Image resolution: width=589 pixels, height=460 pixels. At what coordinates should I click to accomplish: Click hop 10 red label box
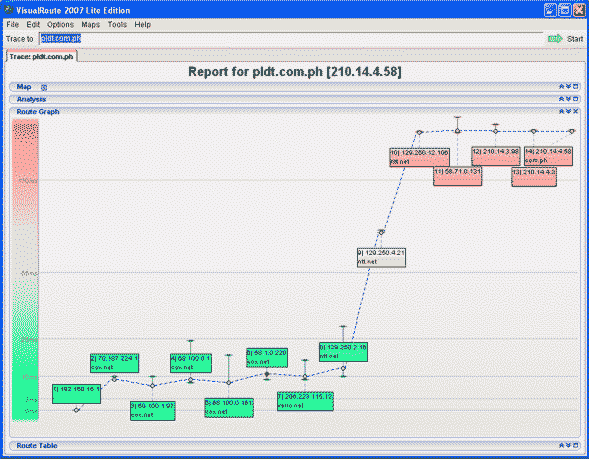(420, 157)
